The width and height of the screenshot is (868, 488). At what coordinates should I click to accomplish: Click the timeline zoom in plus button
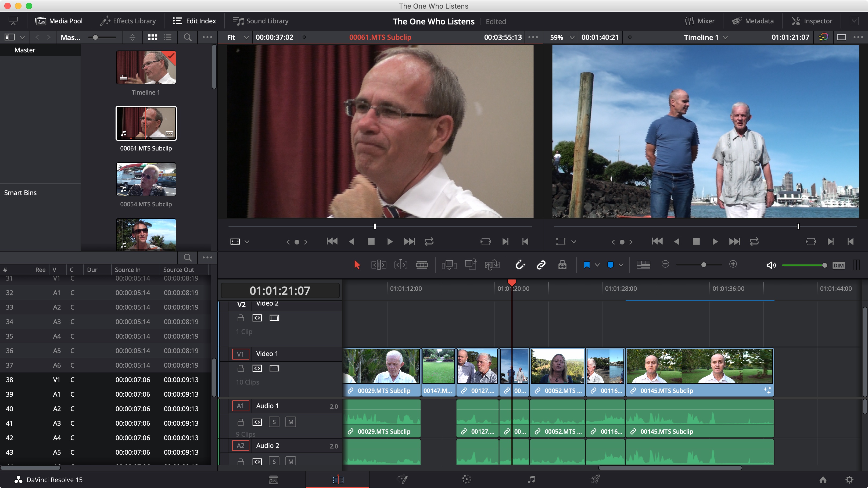733,264
